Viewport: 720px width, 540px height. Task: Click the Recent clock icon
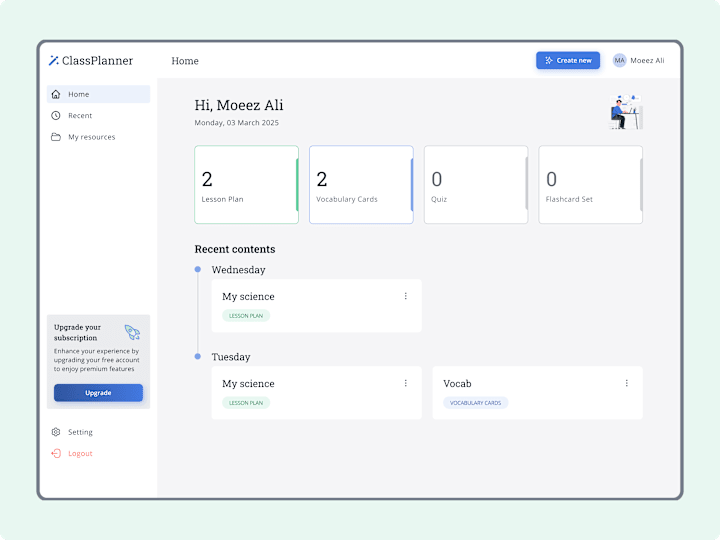[x=56, y=115]
